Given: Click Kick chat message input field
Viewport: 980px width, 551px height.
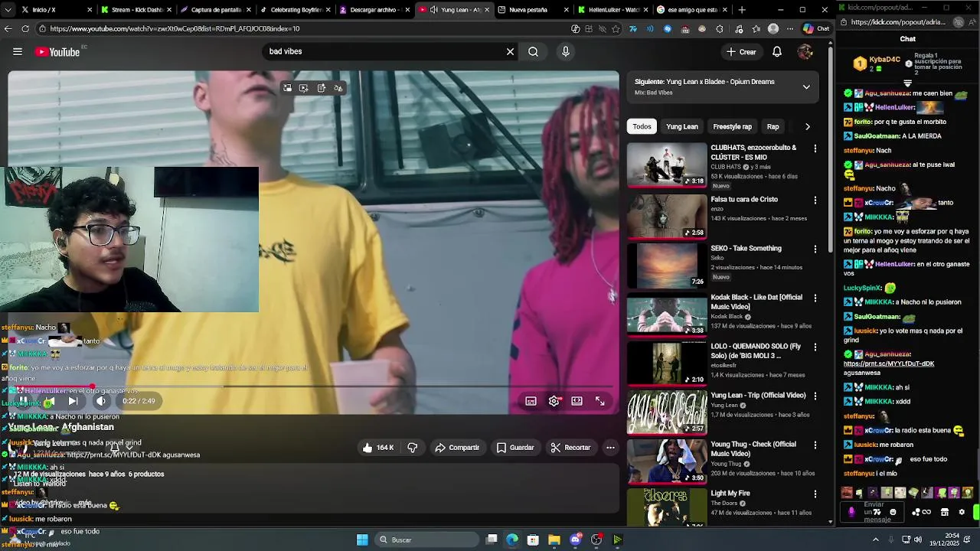Looking at the screenshot, I should pos(873,512).
